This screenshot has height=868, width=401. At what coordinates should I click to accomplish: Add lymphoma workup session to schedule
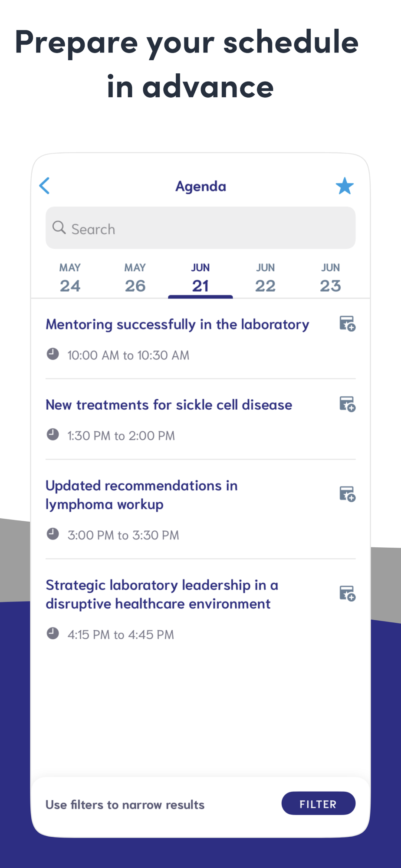tap(347, 494)
